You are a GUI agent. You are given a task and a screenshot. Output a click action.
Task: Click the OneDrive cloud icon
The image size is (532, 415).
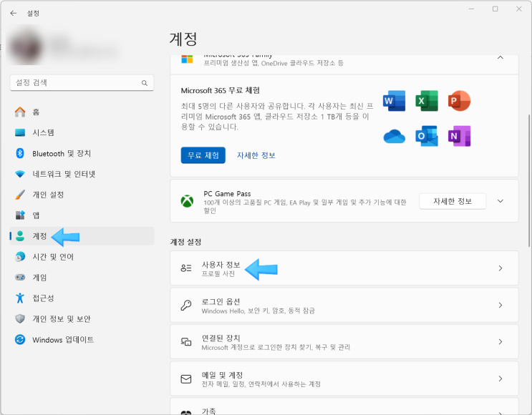tap(395, 136)
